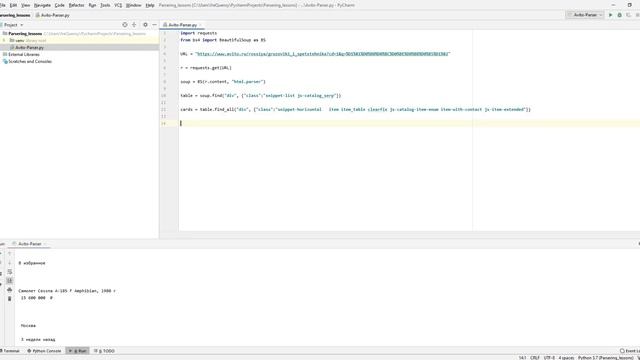Image resolution: width=640 pixels, height=360 pixels.
Task: Click the down-arrow icon in Run console gutter
Action: pyautogui.click(x=10, y=263)
